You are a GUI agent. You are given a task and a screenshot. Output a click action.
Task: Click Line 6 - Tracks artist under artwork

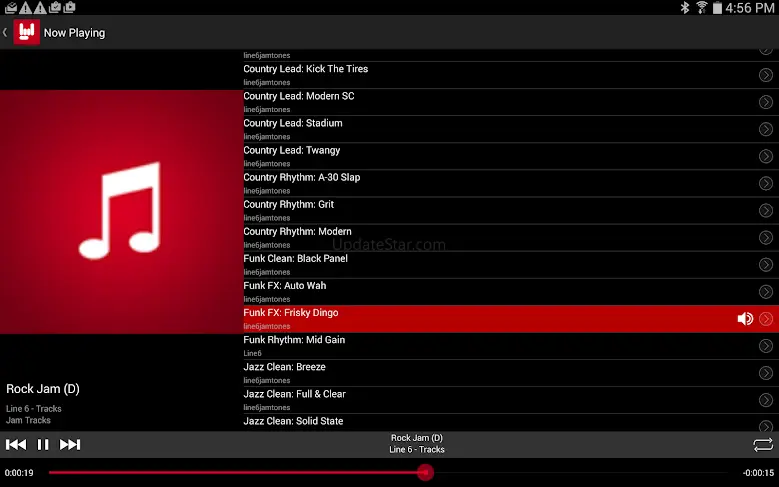[34, 408]
